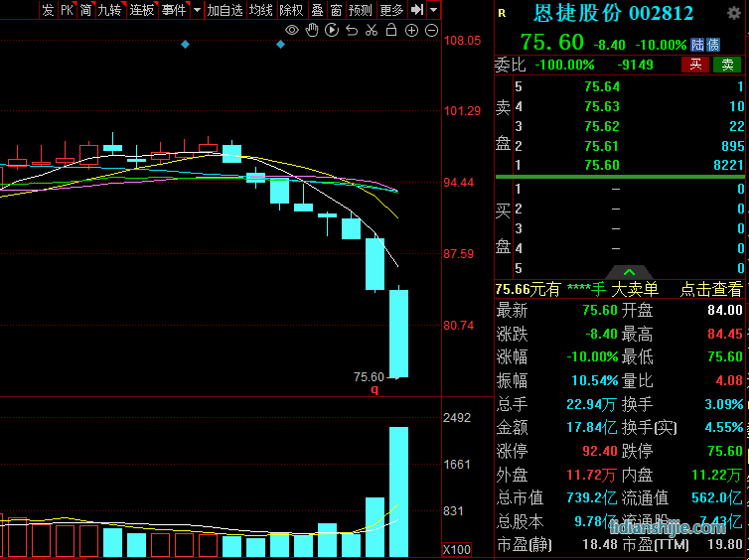Click 点击查看 link for large orders

point(711,289)
